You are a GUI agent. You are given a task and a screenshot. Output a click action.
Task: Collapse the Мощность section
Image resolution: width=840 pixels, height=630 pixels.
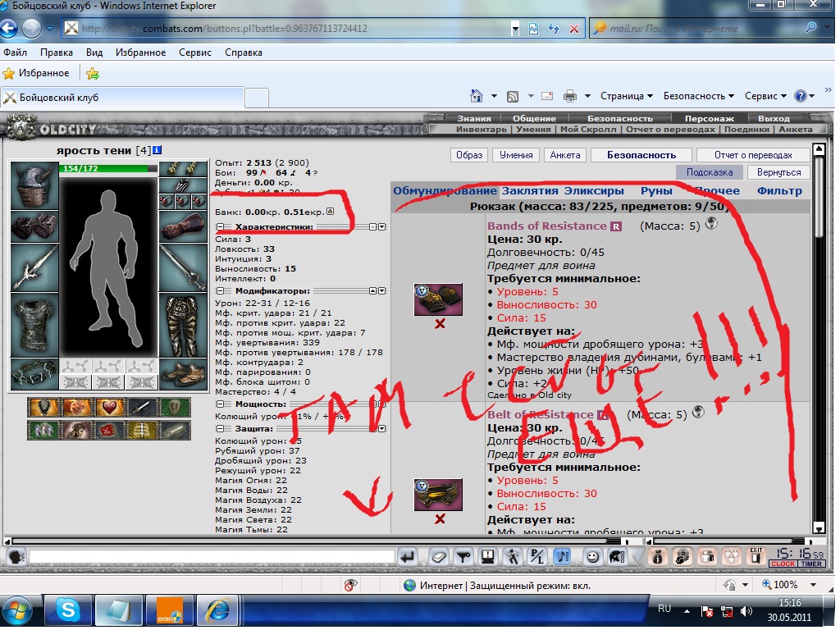coord(220,404)
